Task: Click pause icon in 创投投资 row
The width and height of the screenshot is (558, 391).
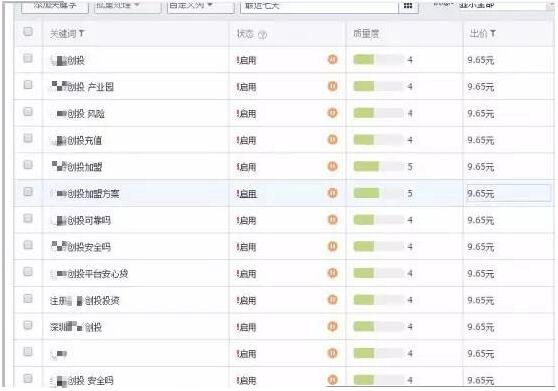Action: (x=332, y=300)
